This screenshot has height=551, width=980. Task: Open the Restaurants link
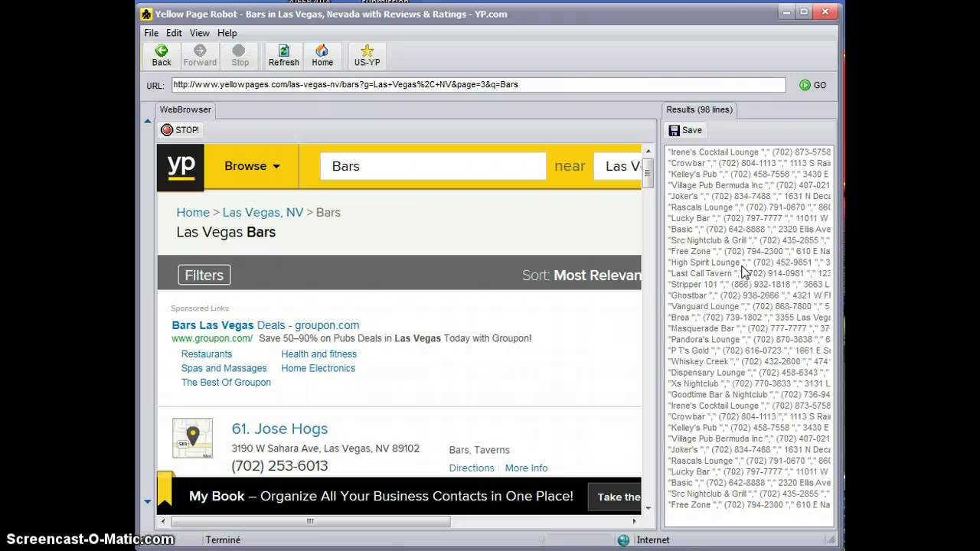coord(207,354)
